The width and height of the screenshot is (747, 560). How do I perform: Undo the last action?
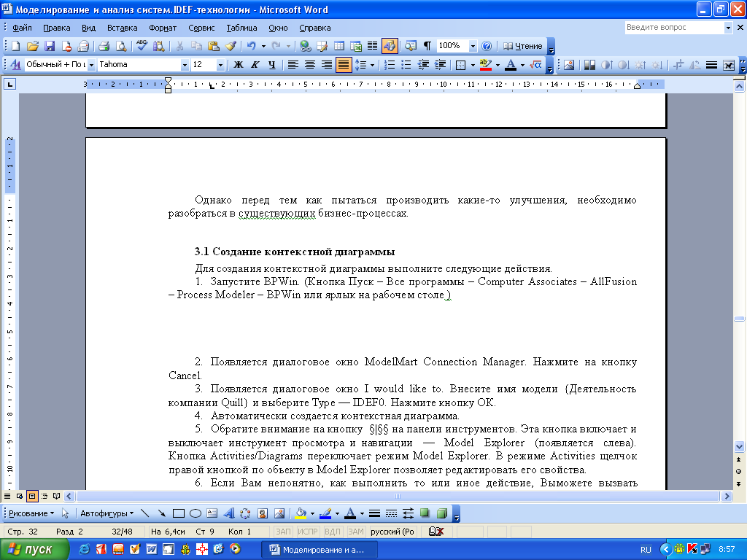(x=251, y=46)
